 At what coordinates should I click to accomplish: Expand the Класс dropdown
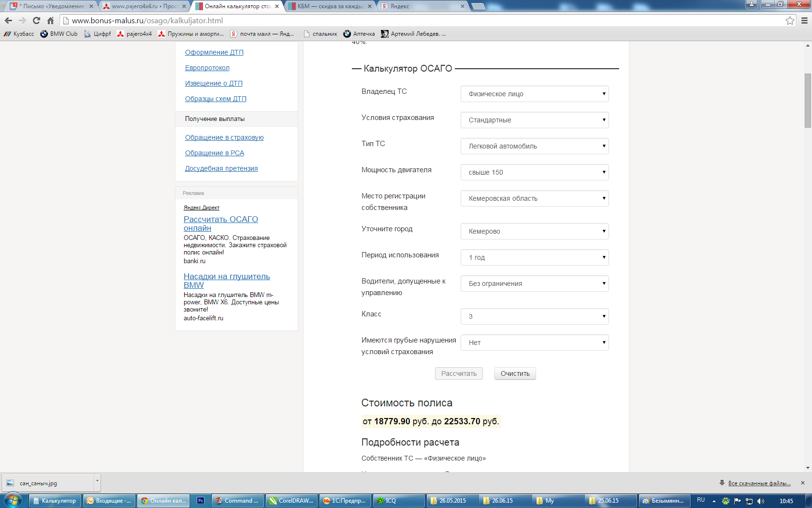click(534, 316)
